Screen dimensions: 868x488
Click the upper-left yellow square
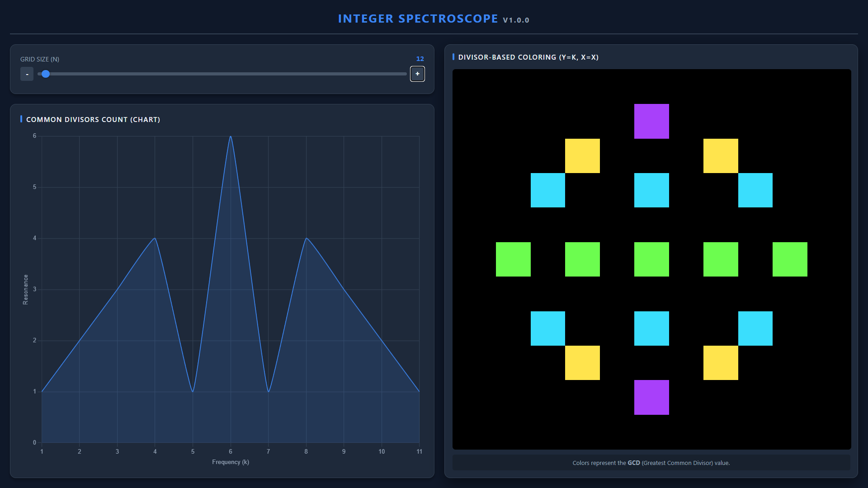[582, 156]
